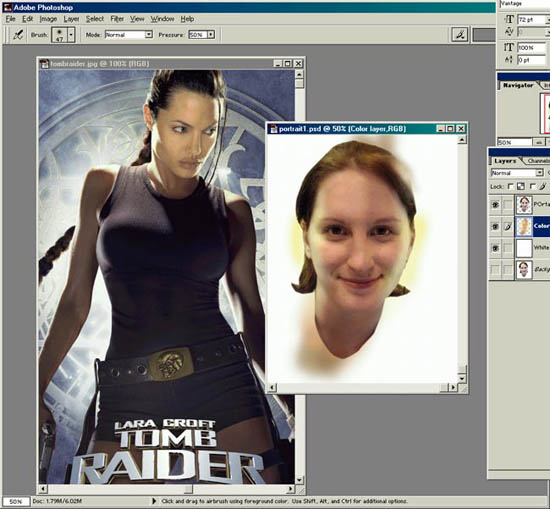Switch to the Channels tab

[x=537, y=161]
